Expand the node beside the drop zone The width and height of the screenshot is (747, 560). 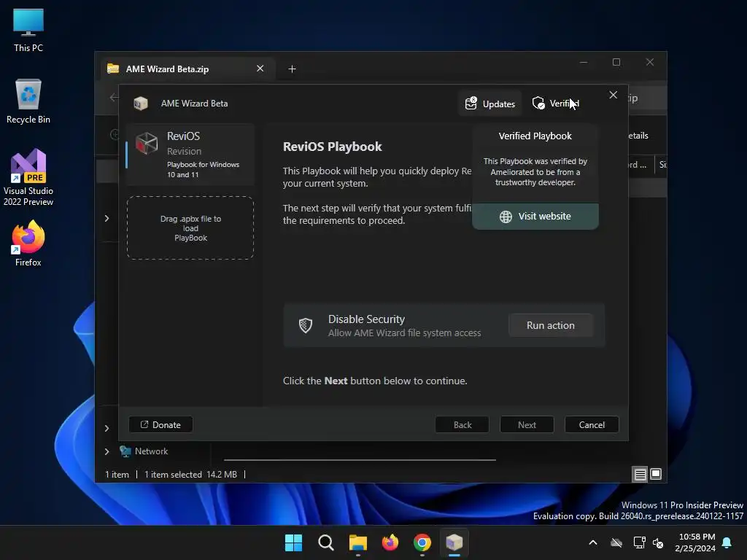(107, 218)
